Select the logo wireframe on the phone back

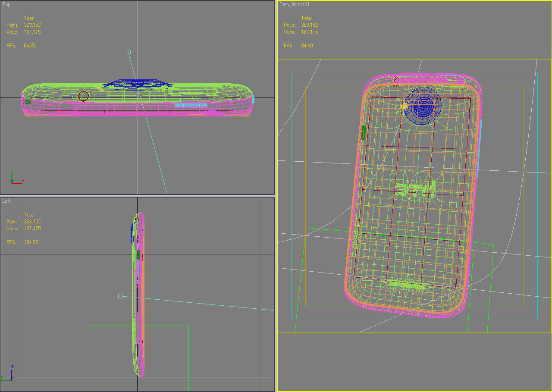coord(415,189)
